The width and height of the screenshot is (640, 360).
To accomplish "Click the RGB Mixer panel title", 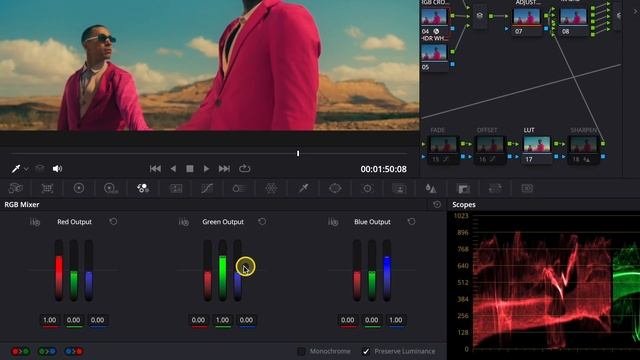I will [22, 204].
